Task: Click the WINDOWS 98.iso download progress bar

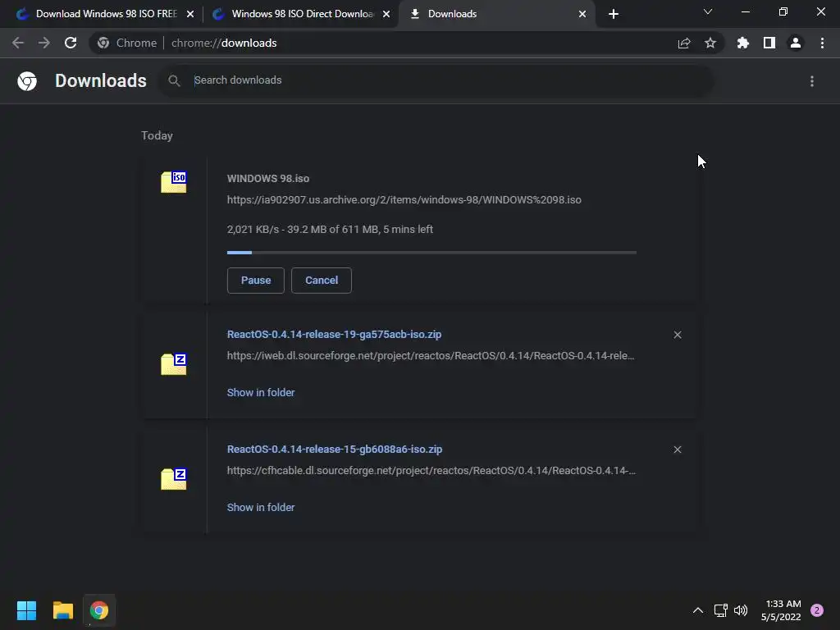Action: (431, 253)
